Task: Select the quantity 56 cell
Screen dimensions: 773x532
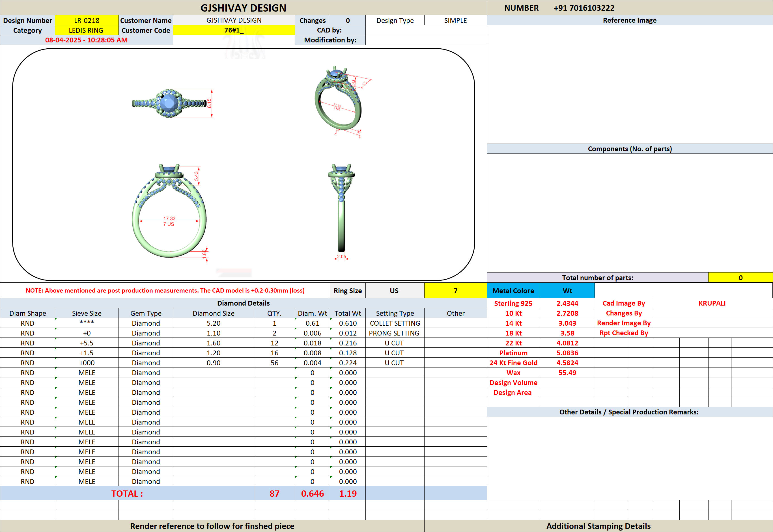Action: click(x=274, y=363)
